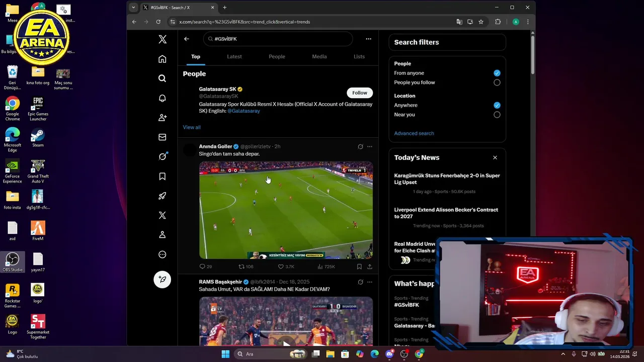644x362 pixels.
Task: Open more menu on Anında Goller post
Action: 369,146
